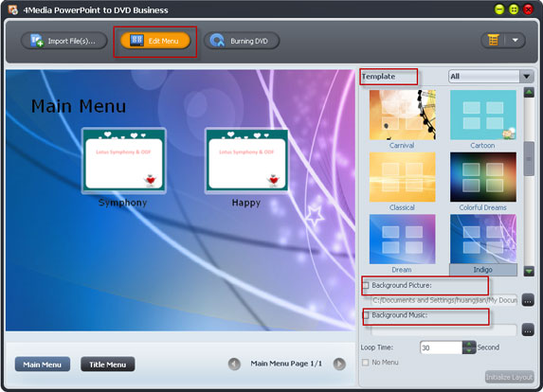This screenshot has height=392, width=543.
Task: Click the Loop Time value field
Action: [441, 347]
